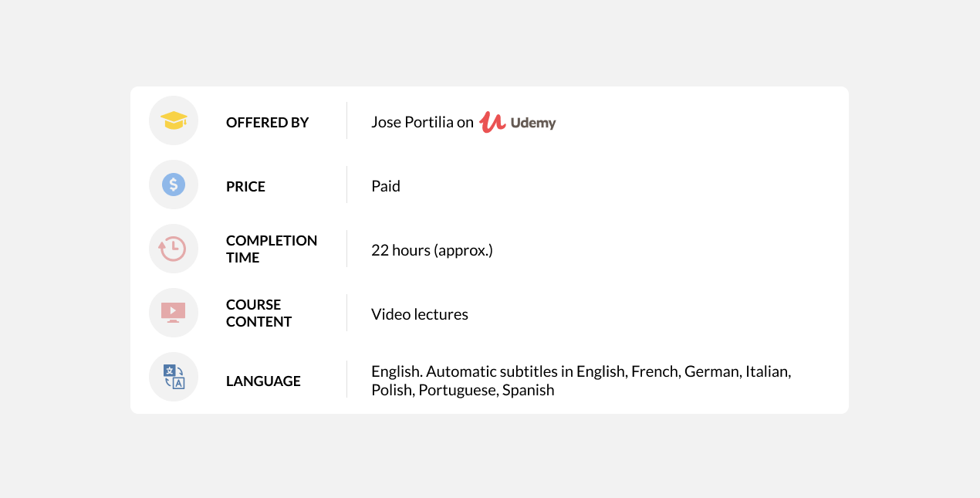
Task: Click the 22 hours (approx.) text
Action: [431, 250]
